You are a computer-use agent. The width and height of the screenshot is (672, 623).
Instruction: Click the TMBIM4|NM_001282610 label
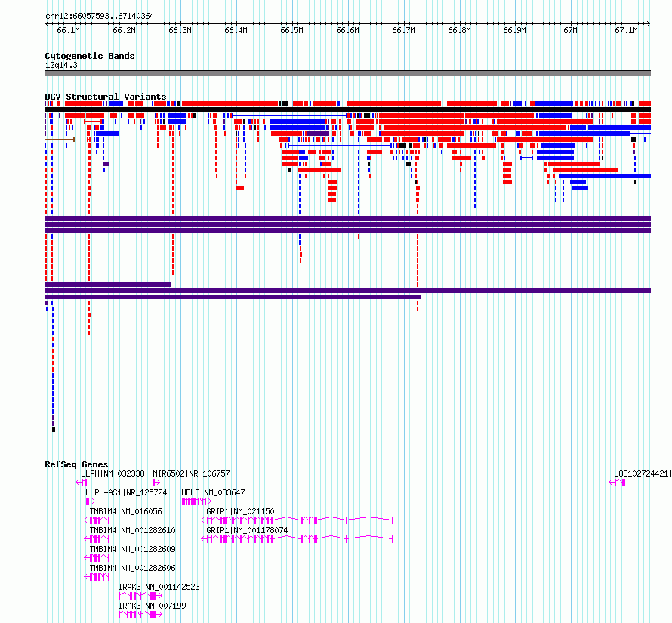tap(132, 530)
